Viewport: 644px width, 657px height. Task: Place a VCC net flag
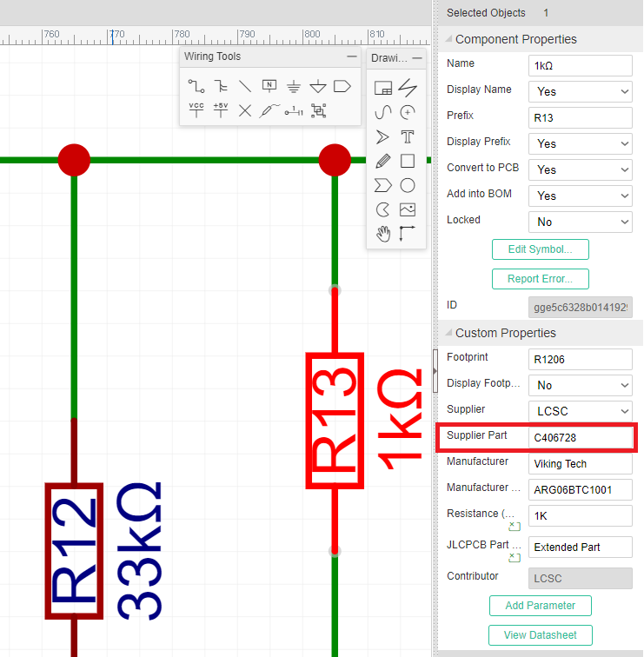(196, 110)
